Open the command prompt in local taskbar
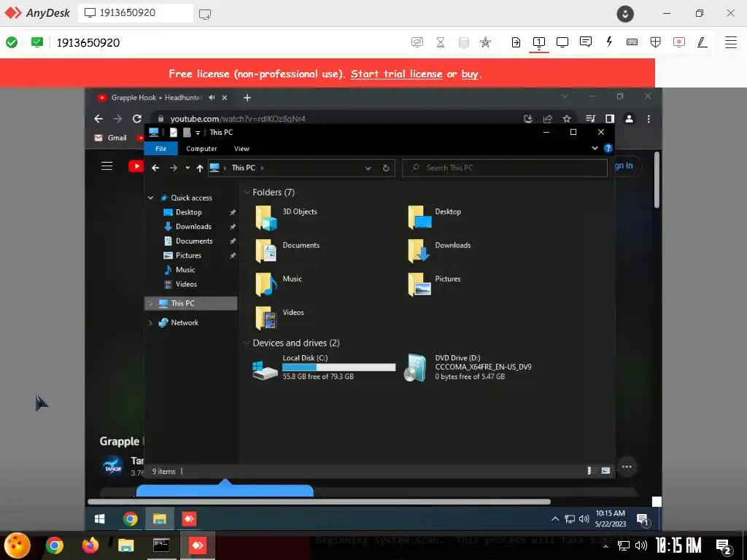Screen dimensions: 747x560 [161, 545]
